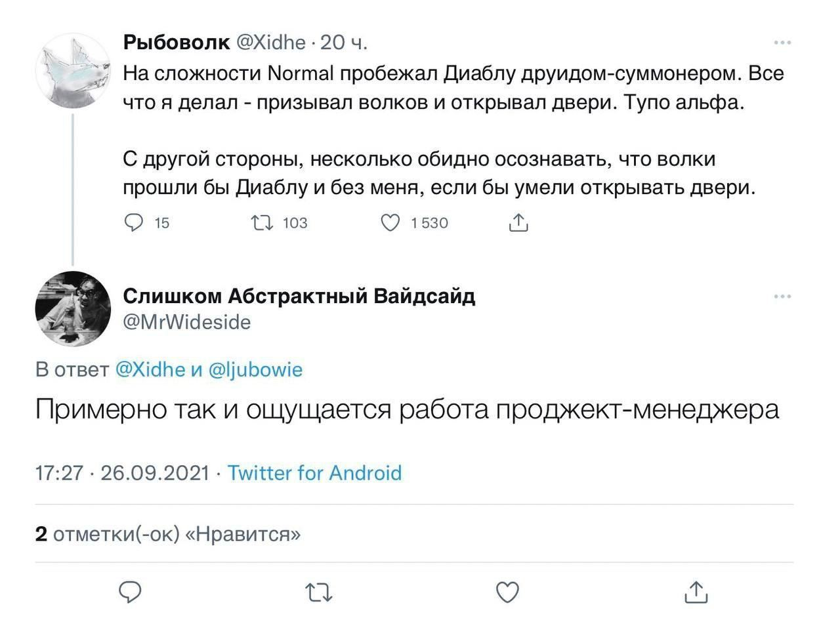Click the Twitter for Android source link
840x618 pixels.
(314, 473)
